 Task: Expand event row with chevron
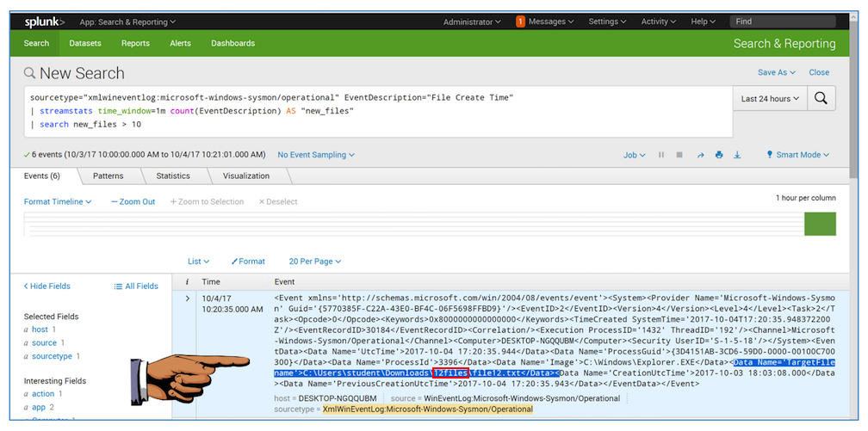point(187,299)
